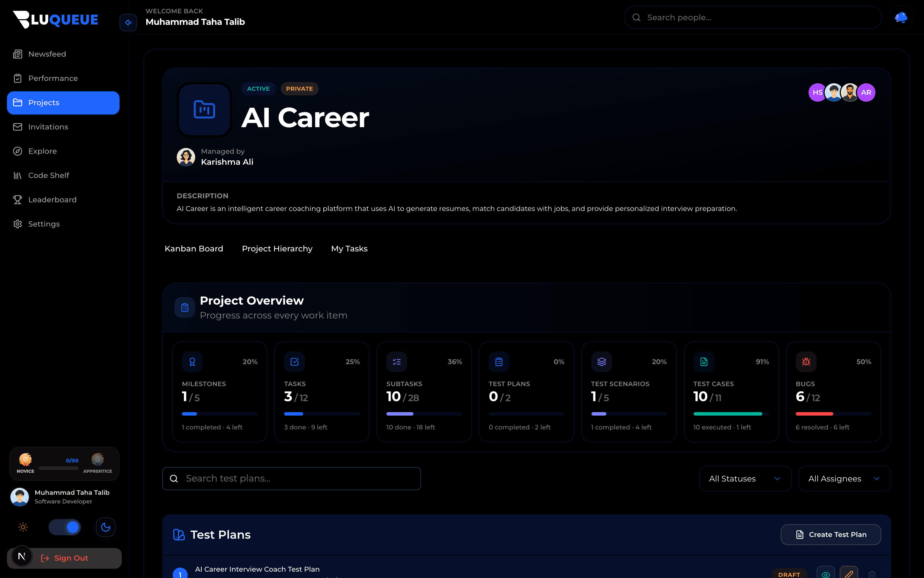Click the BluQueue logo

coord(56,19)
